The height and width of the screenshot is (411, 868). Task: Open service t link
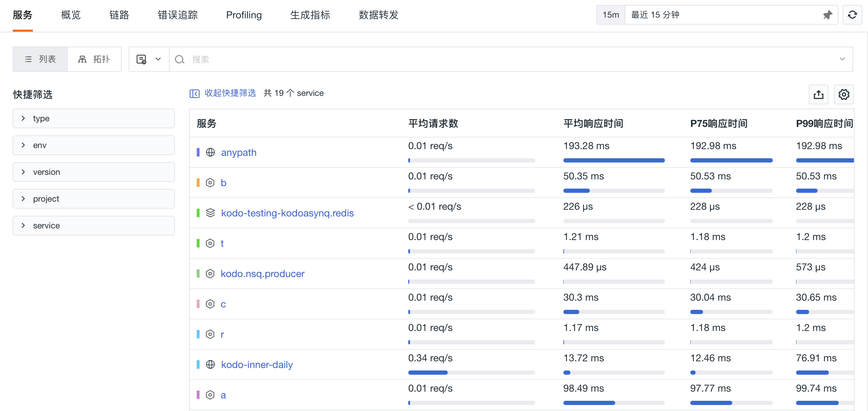coord(222,243)
